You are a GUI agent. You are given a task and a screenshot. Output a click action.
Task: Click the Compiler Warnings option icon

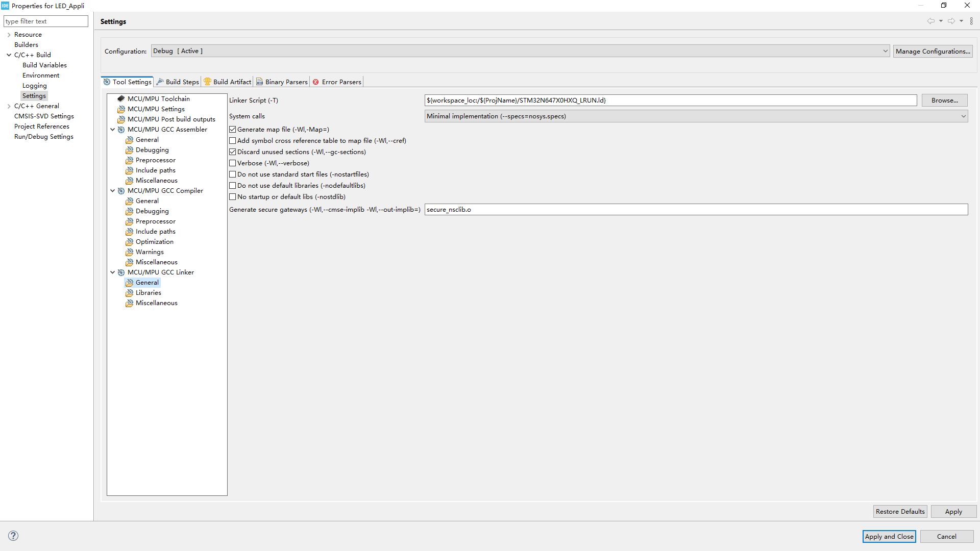click(x=129, y=252)
